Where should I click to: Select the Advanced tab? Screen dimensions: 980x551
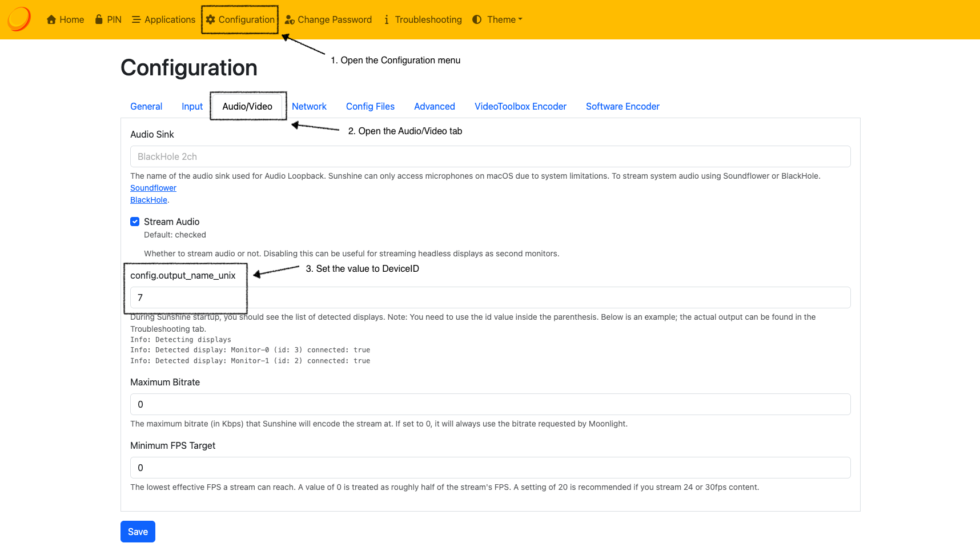click(x=434, y=106)
